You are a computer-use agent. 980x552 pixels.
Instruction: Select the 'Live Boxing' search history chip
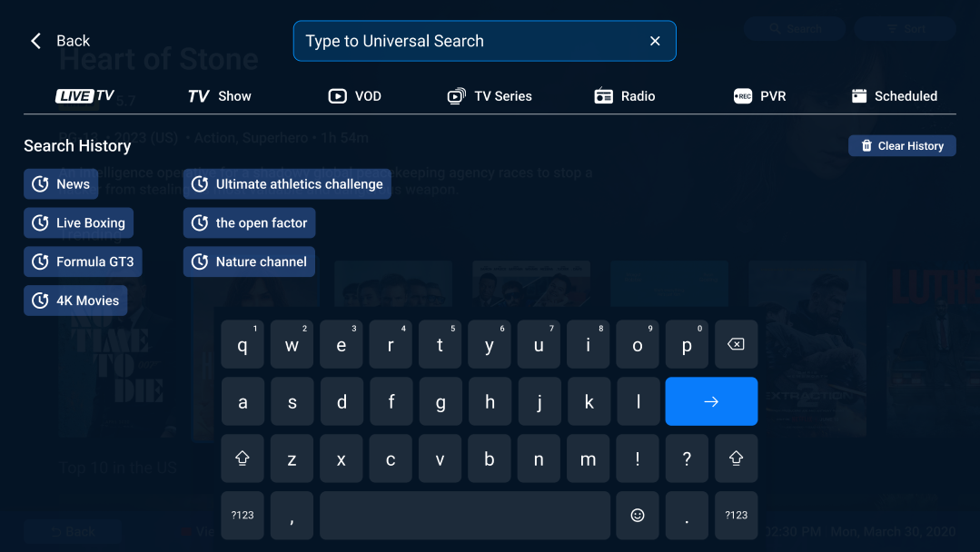point(78,222)
